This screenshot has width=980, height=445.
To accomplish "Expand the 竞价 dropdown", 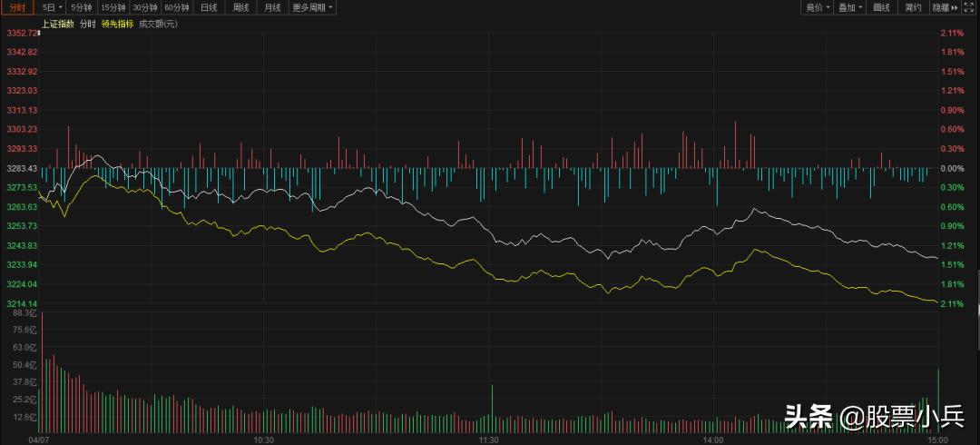I will point(818,7).
